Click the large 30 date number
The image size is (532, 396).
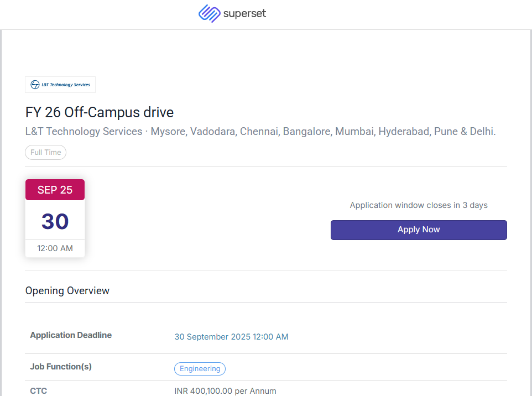point(55,221)
